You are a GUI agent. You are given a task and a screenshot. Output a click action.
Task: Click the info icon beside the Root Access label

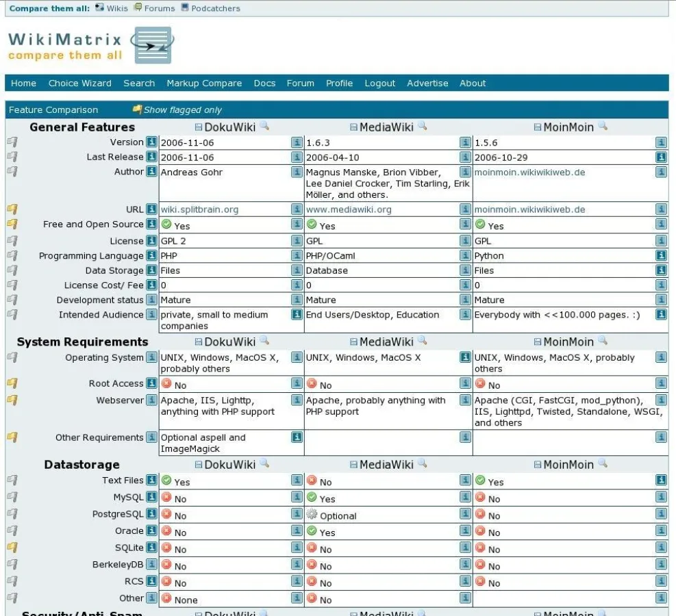pyautogui.click(x=151, y=384)
